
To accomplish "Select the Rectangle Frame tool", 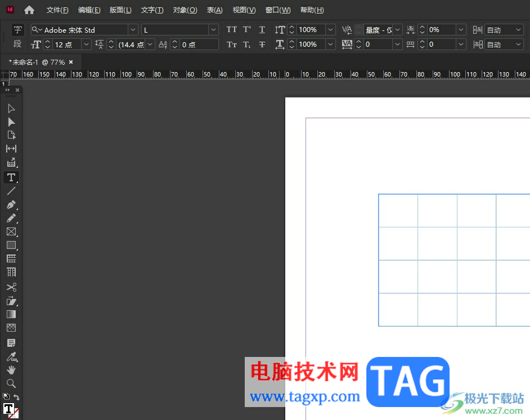I will 11,231.
